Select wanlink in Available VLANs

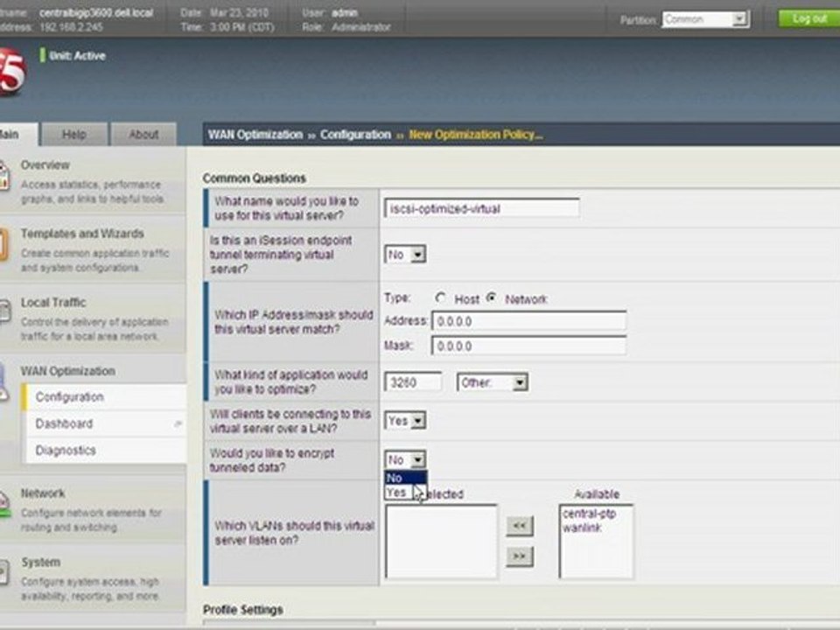coord(583,528)
